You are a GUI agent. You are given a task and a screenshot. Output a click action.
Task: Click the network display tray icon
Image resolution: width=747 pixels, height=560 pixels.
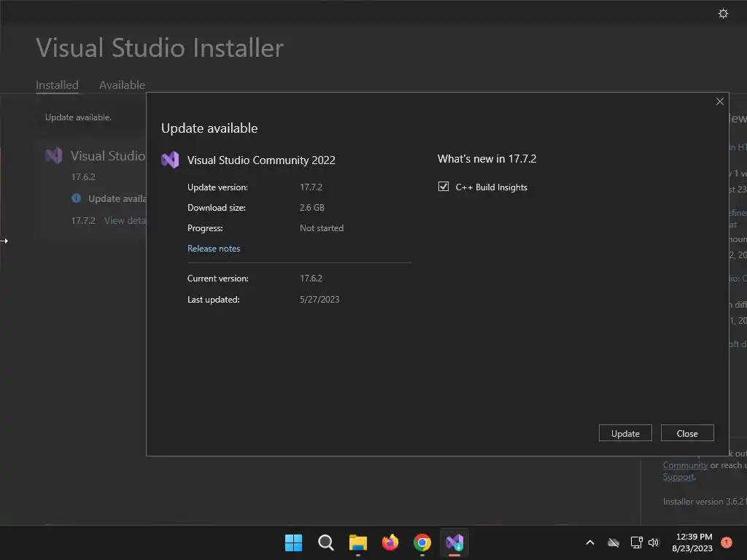[x=636, y=542]
